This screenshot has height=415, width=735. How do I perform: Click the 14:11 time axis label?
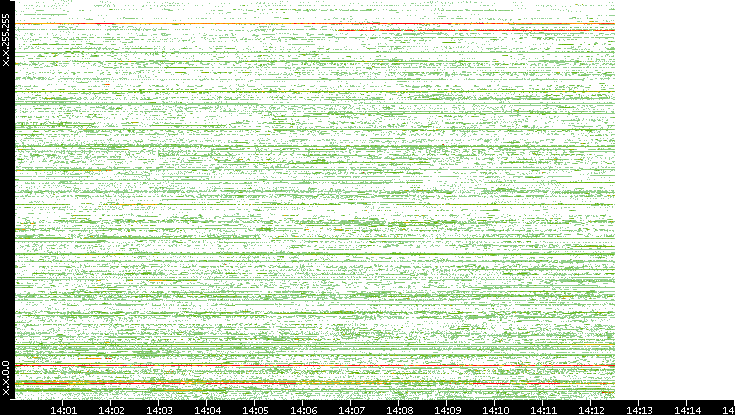tap(543, 410)
